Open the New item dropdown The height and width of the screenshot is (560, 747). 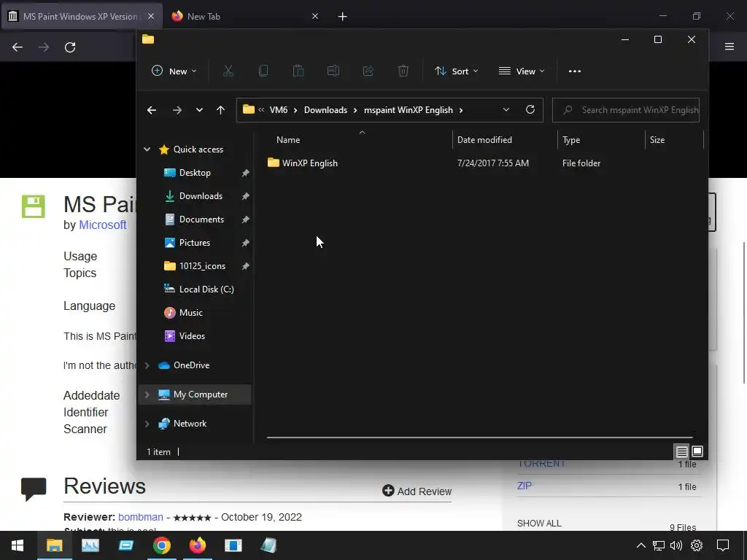174,71
